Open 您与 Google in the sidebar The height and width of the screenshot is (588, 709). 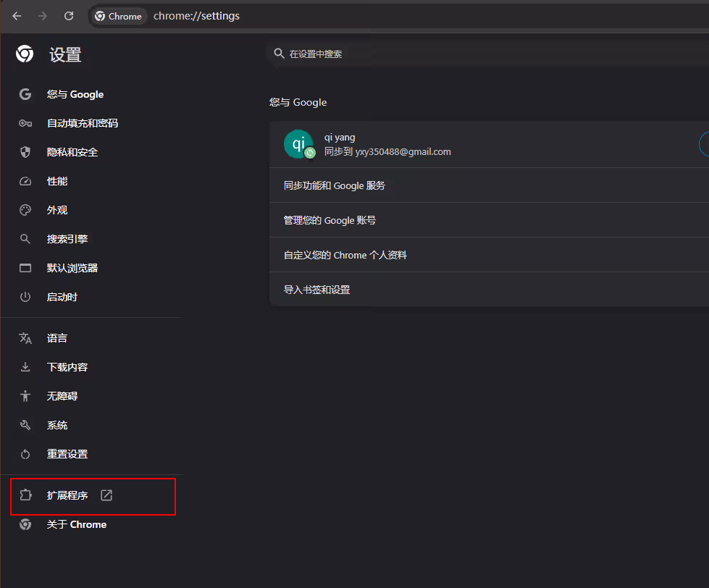[x=75, y=94]
